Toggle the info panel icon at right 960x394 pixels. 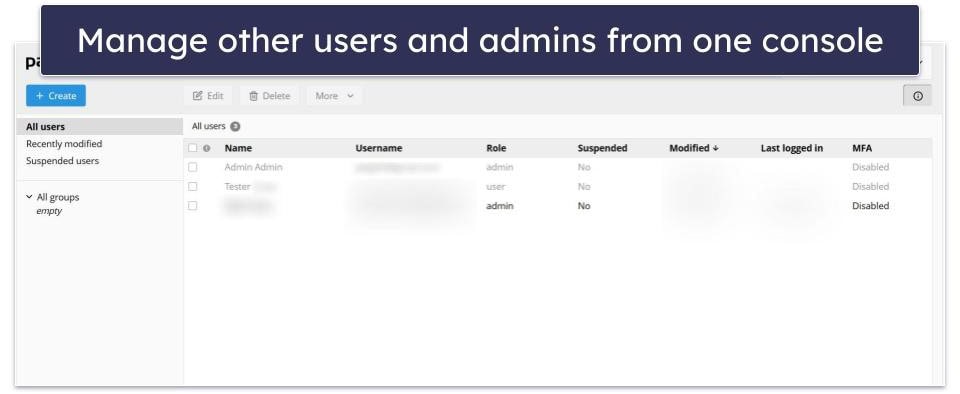917,96
